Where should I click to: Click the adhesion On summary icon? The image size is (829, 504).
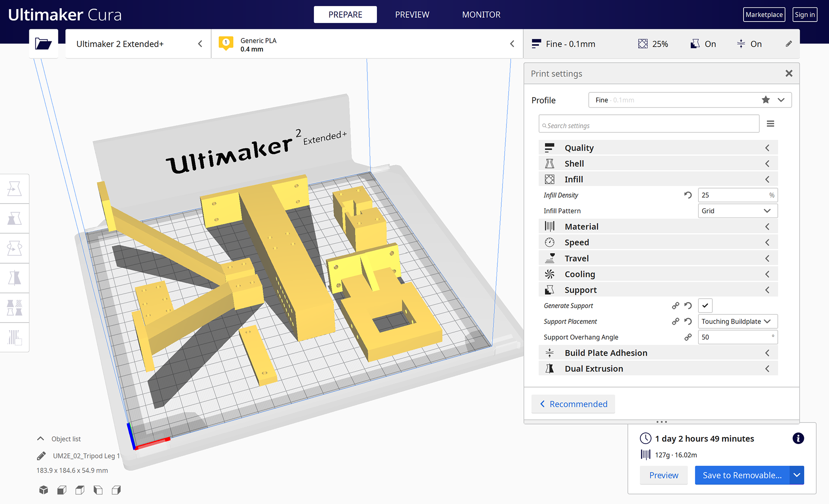tap(741, 44)
